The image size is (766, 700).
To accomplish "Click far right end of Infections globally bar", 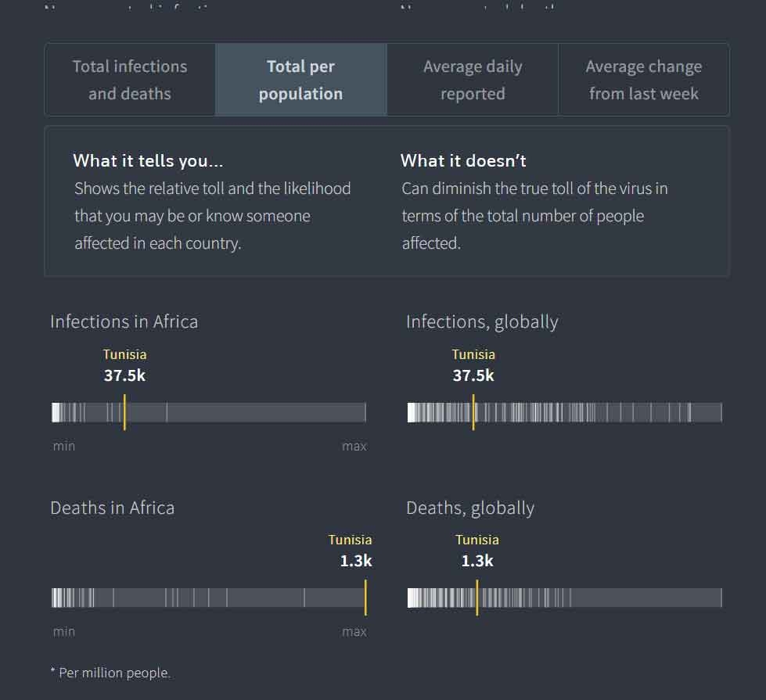I will [x=720, y=412].
